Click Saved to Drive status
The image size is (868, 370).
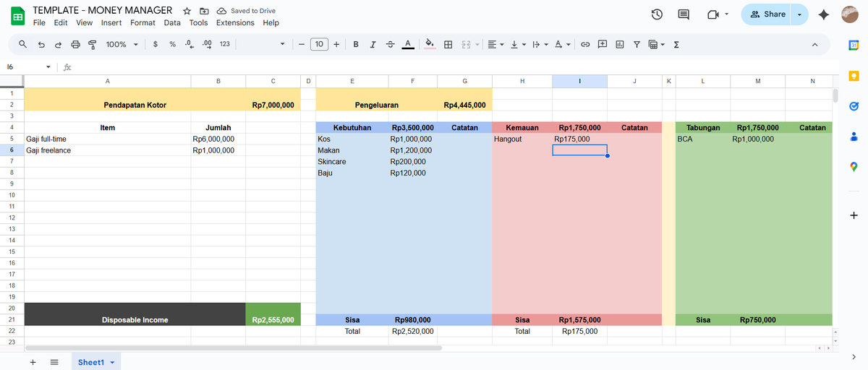pos(246,11)
